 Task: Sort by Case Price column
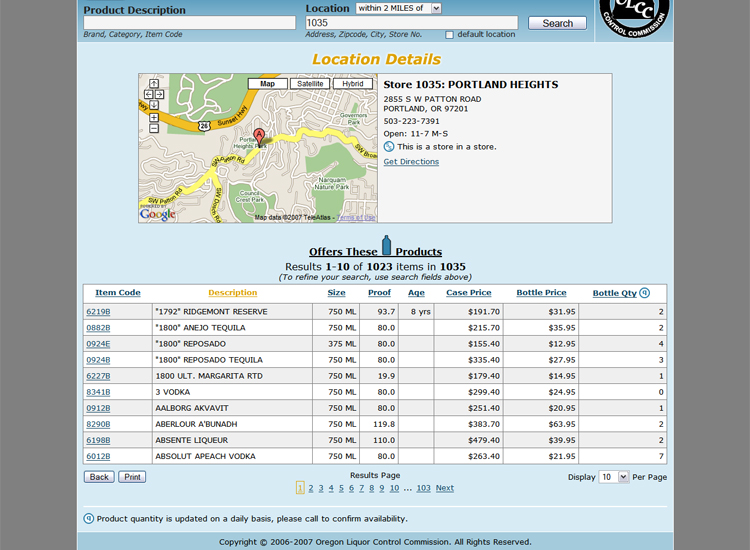(469, 293)
